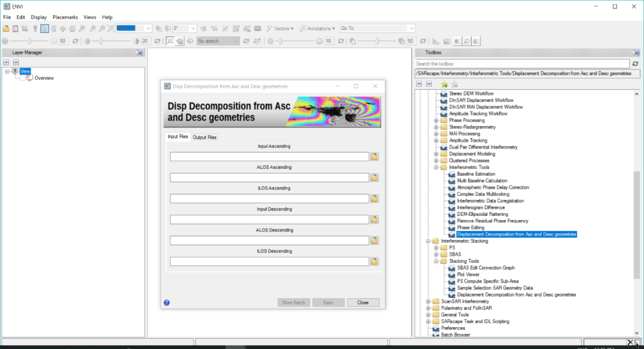Image resolution: width=644 pixels, height=349 pixels.
Task: Open the Zoom To dropdown
Action: [x=148, y=28]
